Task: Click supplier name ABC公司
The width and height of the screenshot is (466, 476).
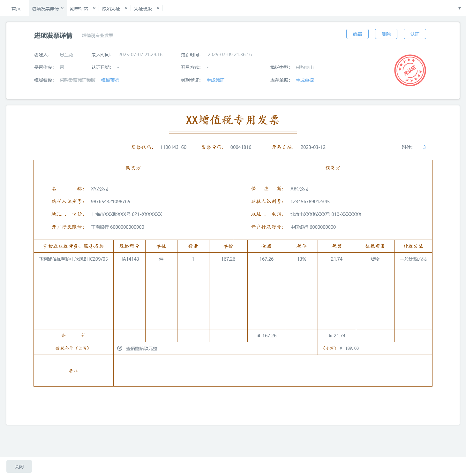Action: 299,189
